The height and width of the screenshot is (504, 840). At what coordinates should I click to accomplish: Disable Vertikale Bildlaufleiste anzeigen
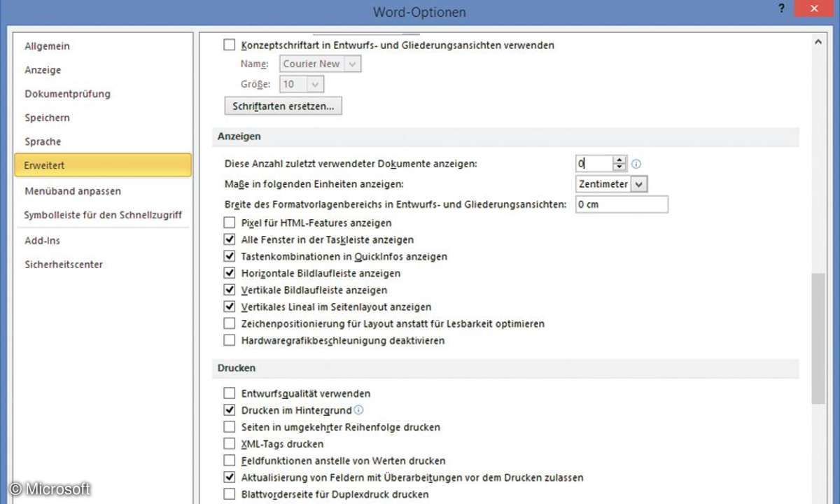click(230, 290)
